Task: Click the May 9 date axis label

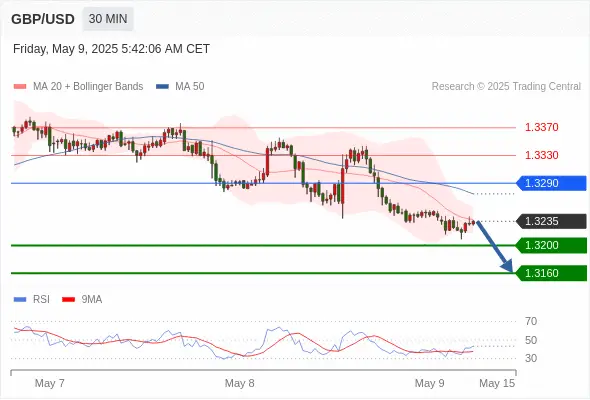Action: point(429,383)
